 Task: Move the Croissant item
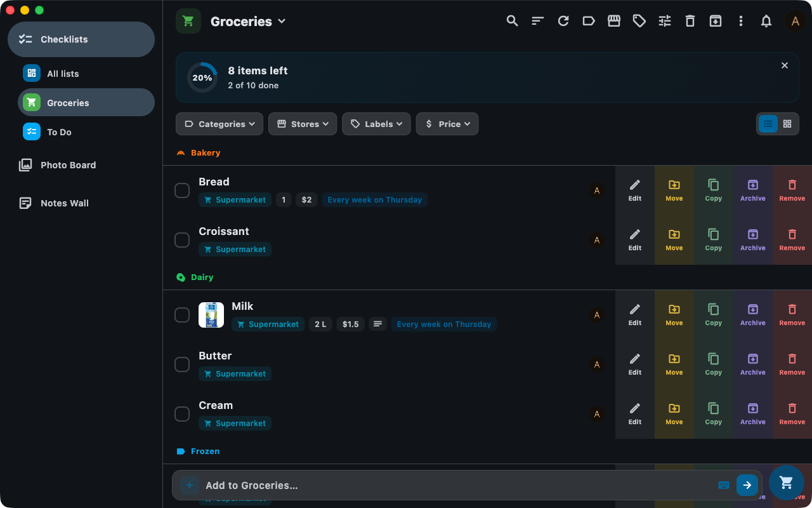(674, 240)
